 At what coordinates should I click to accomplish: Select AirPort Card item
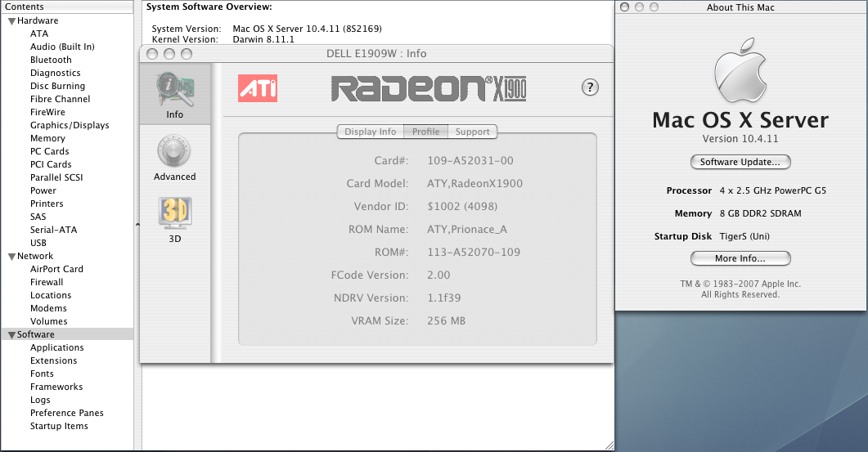pos(57,270)
